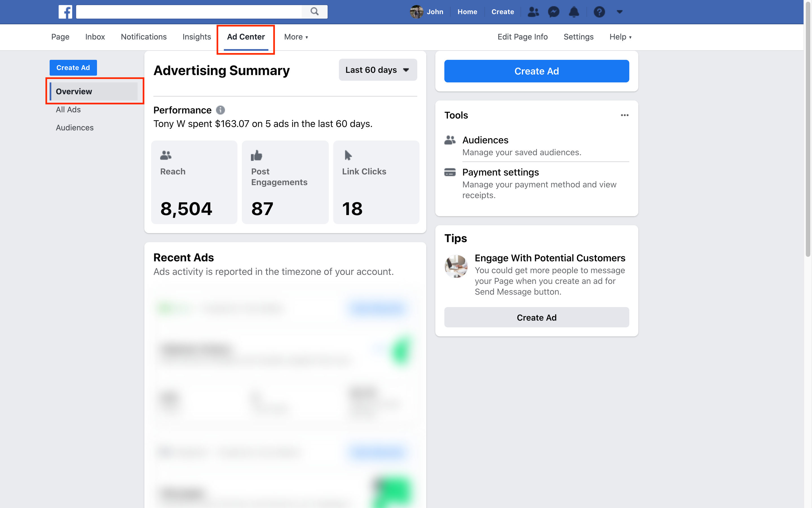
Task: Click the Performance info icon
Action: (x=220, y=110)
